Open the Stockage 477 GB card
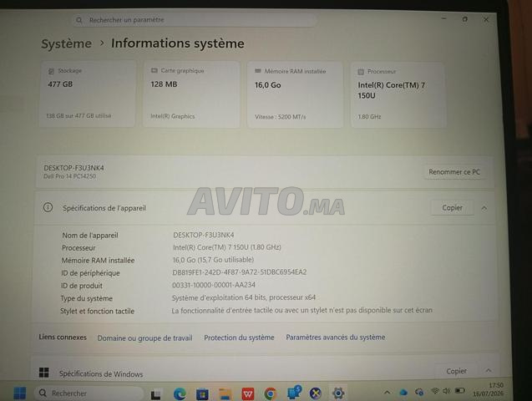This screenshot has height=401, width=532. tap(88, 94)
